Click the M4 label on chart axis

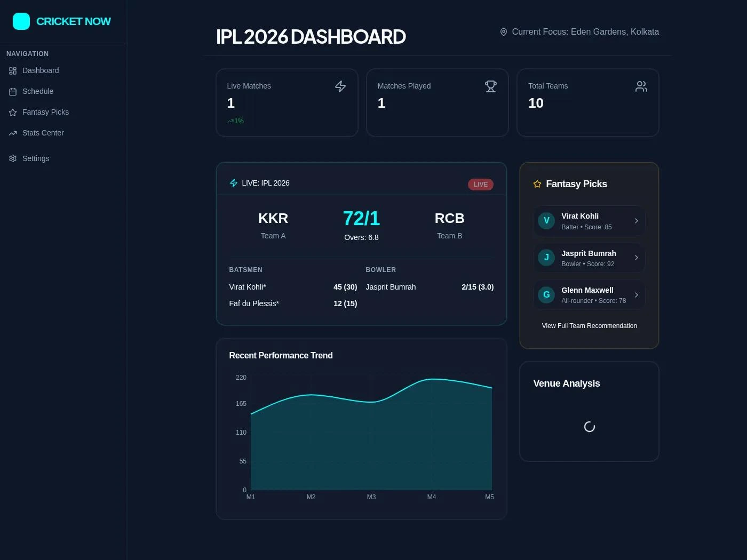(432, 497)
